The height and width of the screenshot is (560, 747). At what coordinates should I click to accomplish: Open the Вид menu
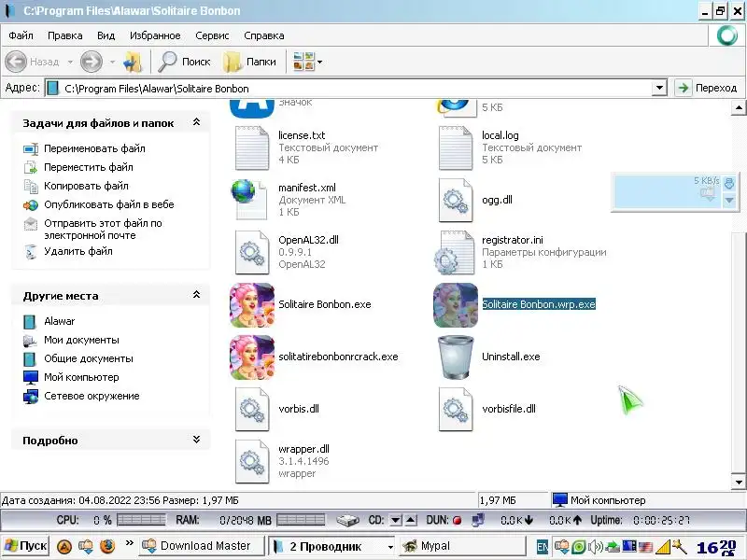[106, 35]
